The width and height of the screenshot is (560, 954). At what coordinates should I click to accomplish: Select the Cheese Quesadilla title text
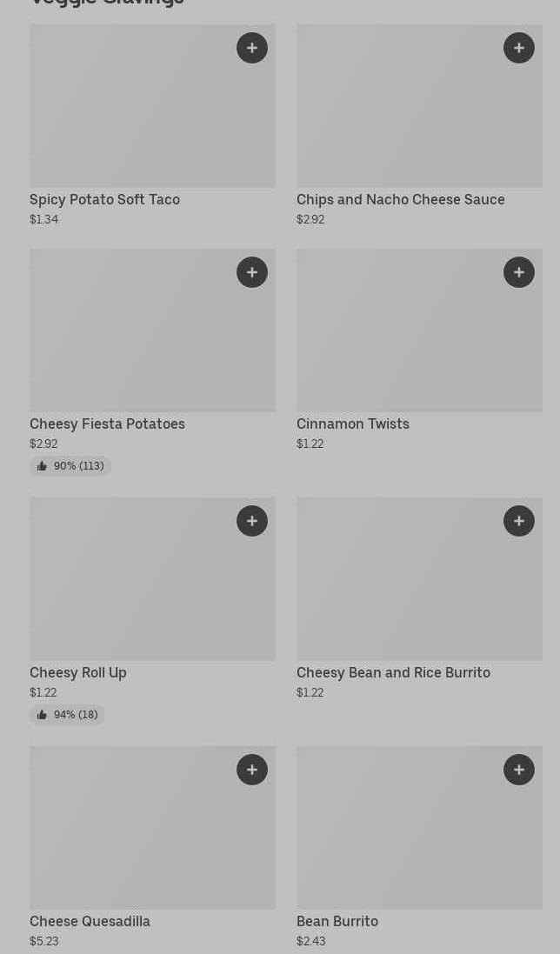click(90, 921)
